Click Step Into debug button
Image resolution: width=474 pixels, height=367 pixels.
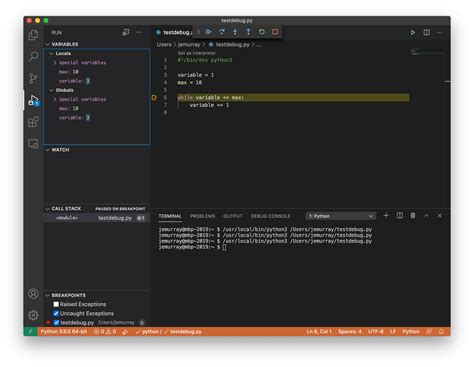point(235,32)
